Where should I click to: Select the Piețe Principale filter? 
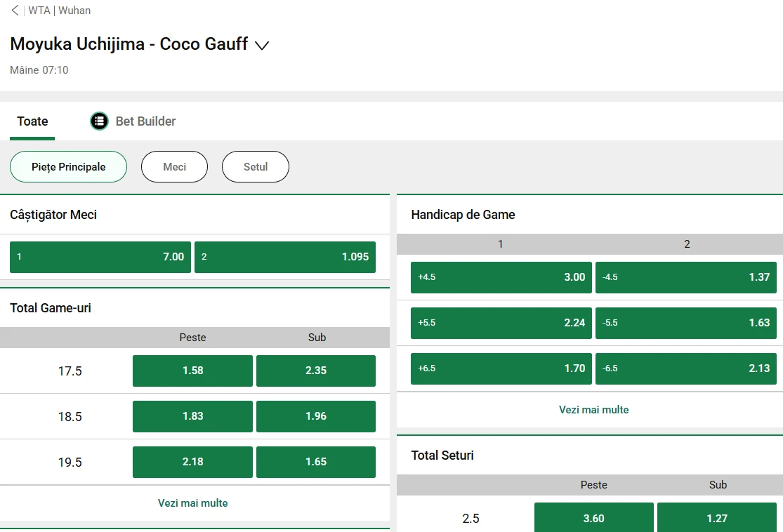click(x=68, y=167)
